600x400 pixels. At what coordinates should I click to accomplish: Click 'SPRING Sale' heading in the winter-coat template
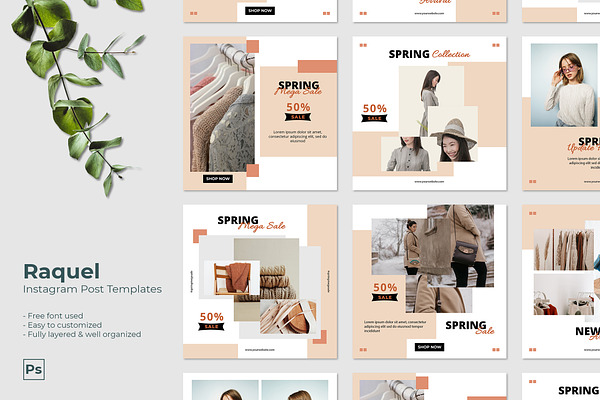470,328
